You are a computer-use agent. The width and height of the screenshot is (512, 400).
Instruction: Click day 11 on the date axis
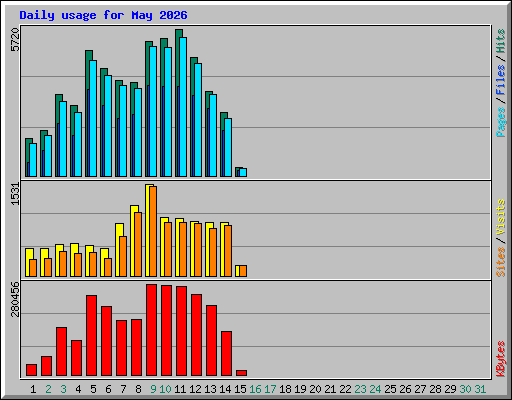tap(180, 389)
